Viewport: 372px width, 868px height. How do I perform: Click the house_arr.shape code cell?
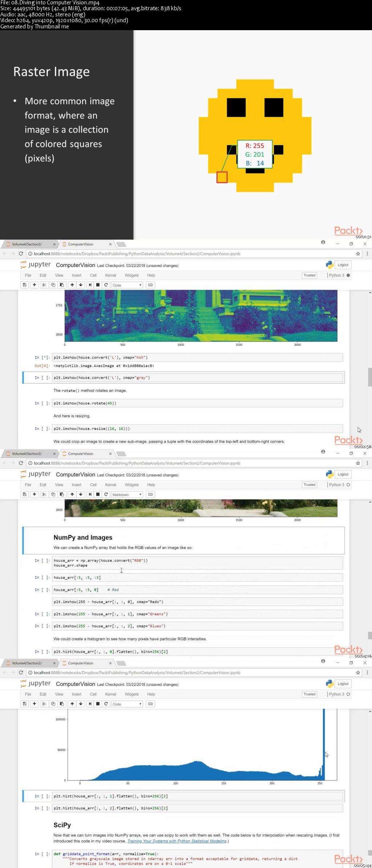198,563
